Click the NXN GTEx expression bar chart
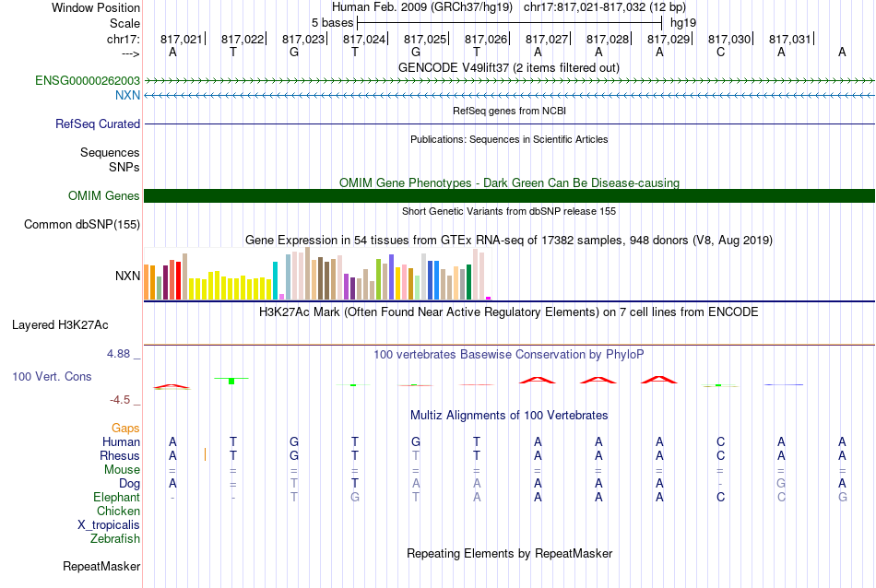This screenshot has width=876, height=588. pos(317,274)
